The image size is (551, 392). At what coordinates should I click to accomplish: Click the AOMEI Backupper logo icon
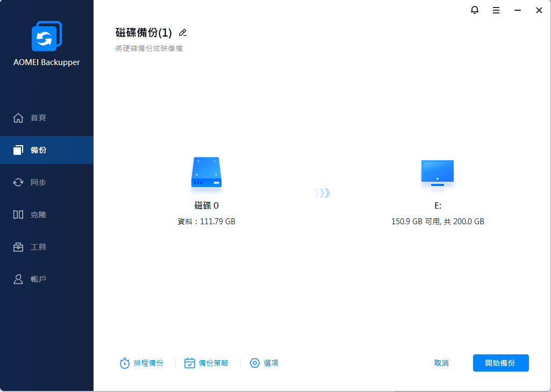coord(47,36)
